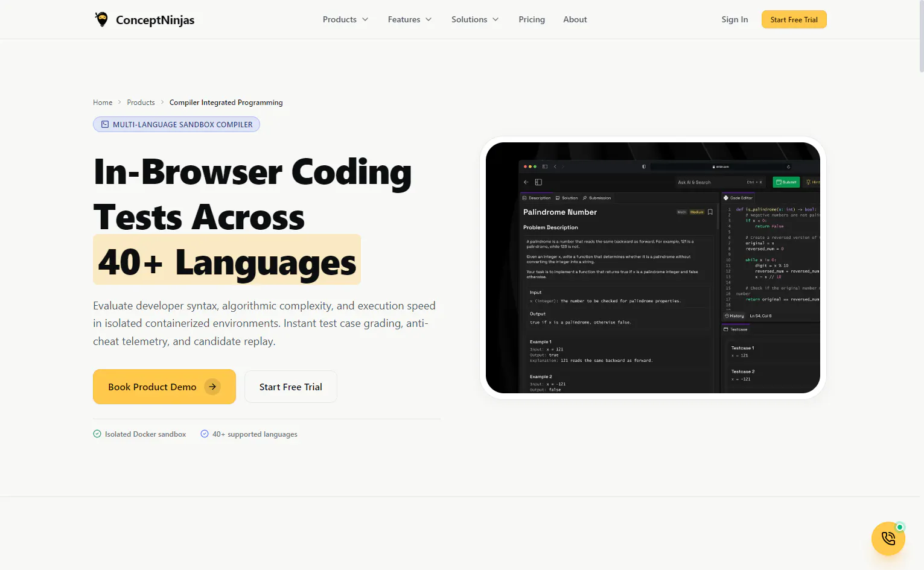Click the 'In-Browser Coding' heading line
The width and height of the screenshot is (924, 570).
[x=253, y=172]
